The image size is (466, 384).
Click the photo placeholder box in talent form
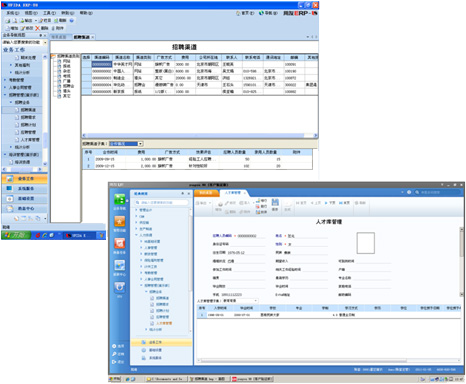366,243
